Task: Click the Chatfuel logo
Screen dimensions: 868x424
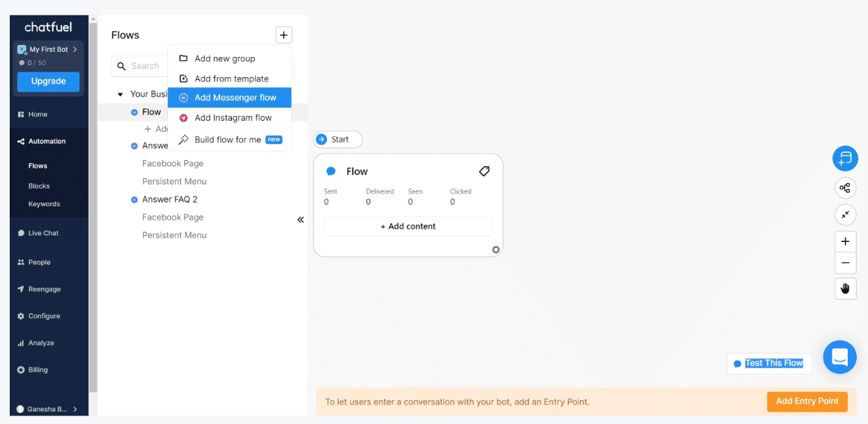Action: coord(47,27)
